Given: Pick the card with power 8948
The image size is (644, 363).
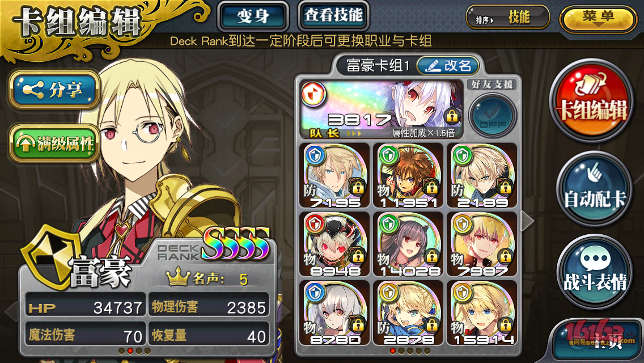Looking at the screenshot, I should pyautogui.click(x=334, y=244).
